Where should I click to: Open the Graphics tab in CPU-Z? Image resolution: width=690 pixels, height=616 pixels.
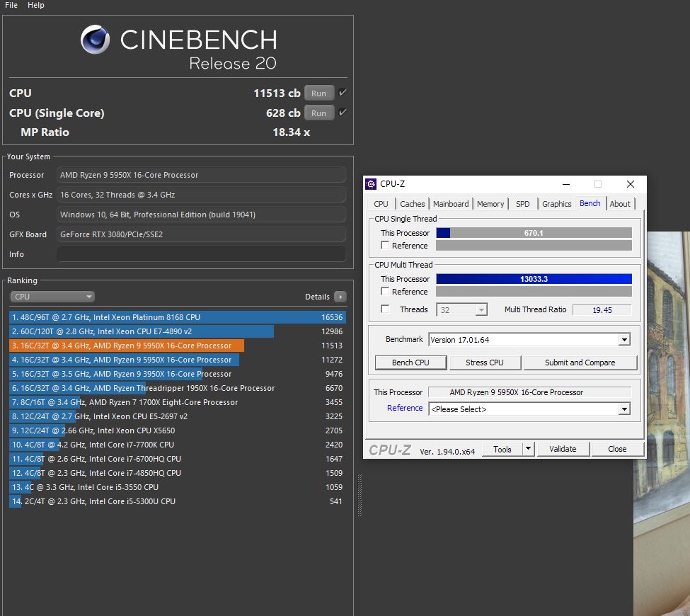[557, 204]
